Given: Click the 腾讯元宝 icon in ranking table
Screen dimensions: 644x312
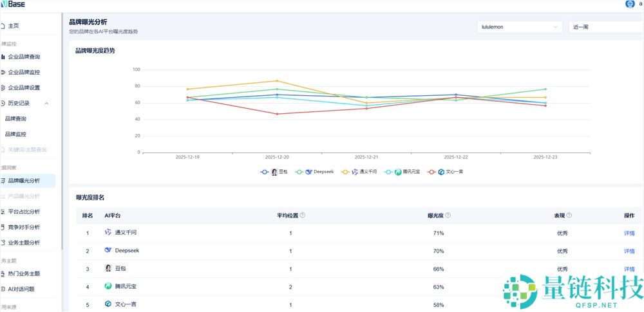Looking at the screenshot, I should click(108, 286).
